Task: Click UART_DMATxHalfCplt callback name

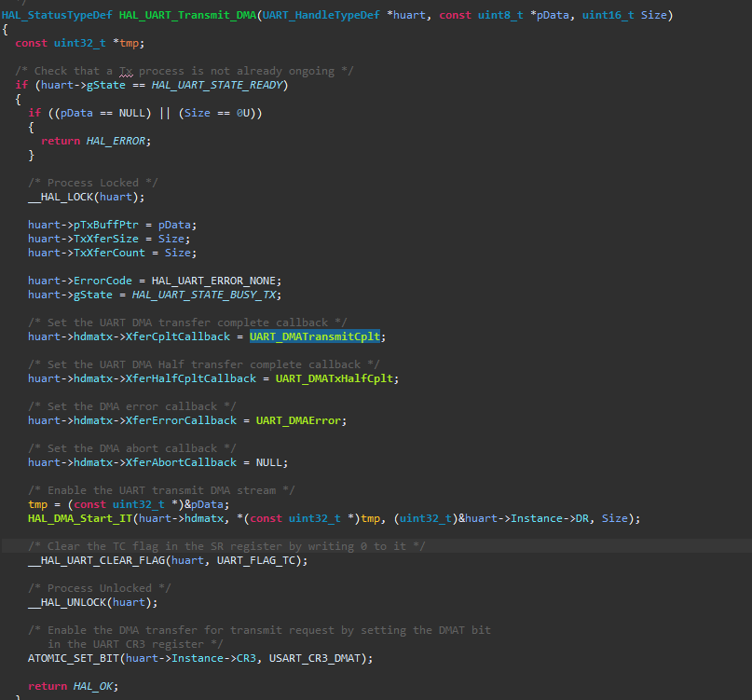Action: 335,378
